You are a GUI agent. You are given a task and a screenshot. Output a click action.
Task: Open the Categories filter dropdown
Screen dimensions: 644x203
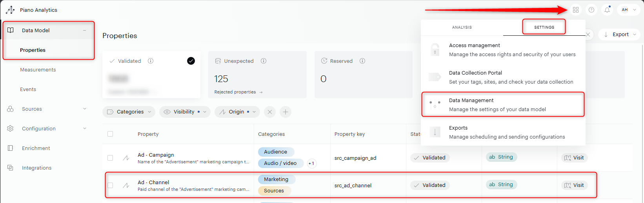129,112
